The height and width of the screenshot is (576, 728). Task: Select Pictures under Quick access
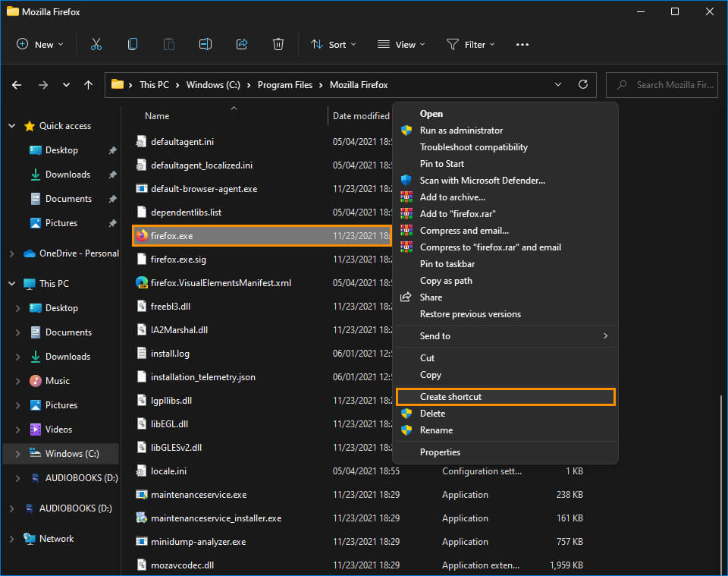point(61,223)
